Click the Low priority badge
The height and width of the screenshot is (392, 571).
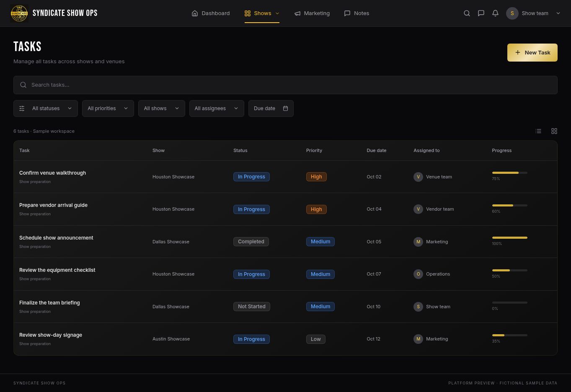[316, 339]
